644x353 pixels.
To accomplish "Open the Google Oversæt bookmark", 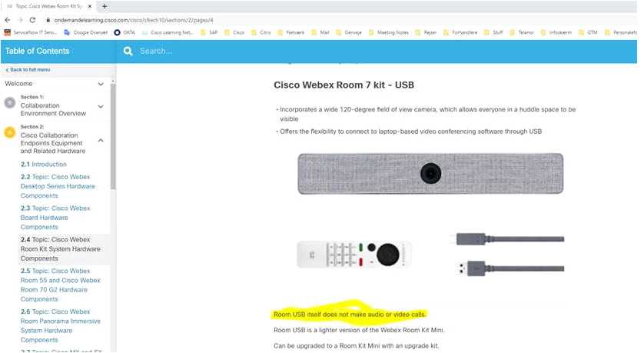I will point(86,32).
